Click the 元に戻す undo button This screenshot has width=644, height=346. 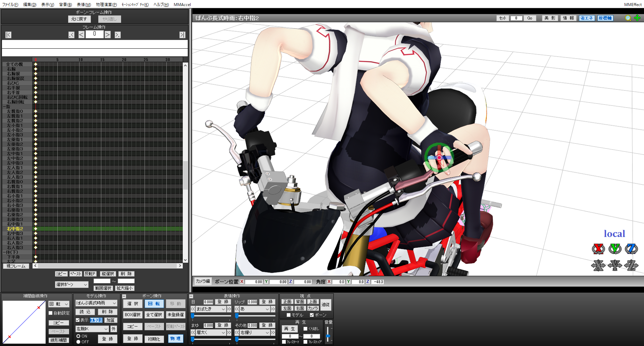(x=79, y=19)
